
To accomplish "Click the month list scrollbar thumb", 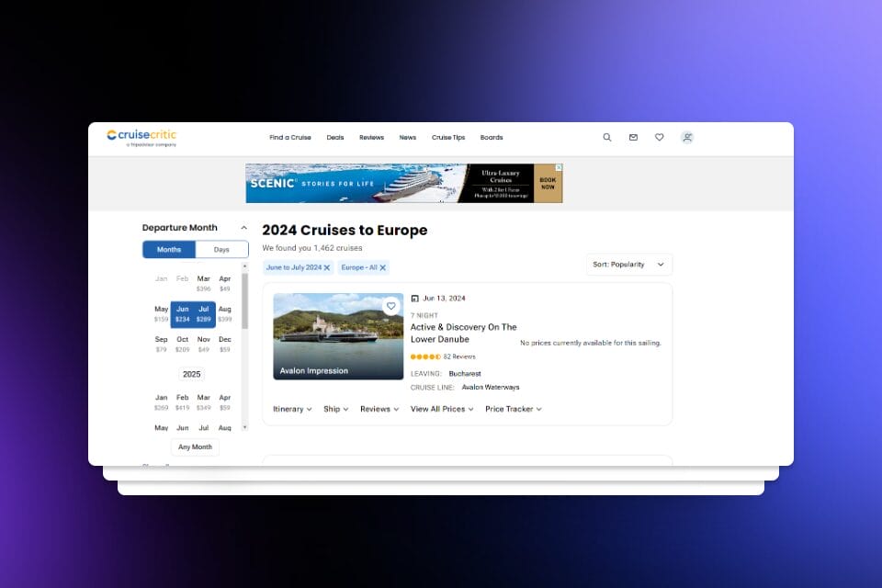I will (244, 300).
